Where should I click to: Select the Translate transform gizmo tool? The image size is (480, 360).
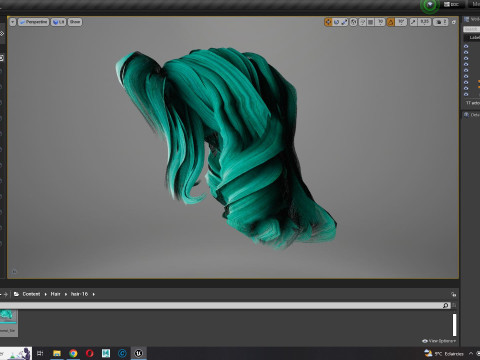pyautogui.click(x=328, y=22)
